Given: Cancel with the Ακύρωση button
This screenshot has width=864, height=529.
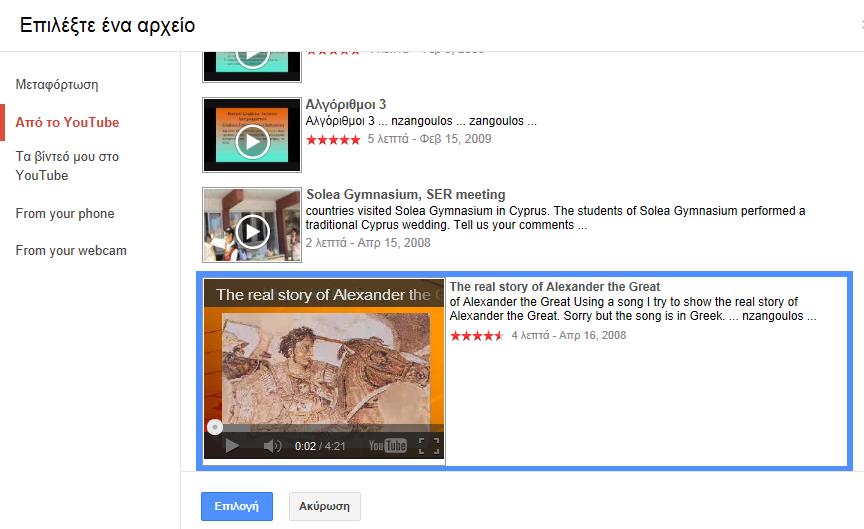Looking at the screenshot, I should (x=325, y=506).
